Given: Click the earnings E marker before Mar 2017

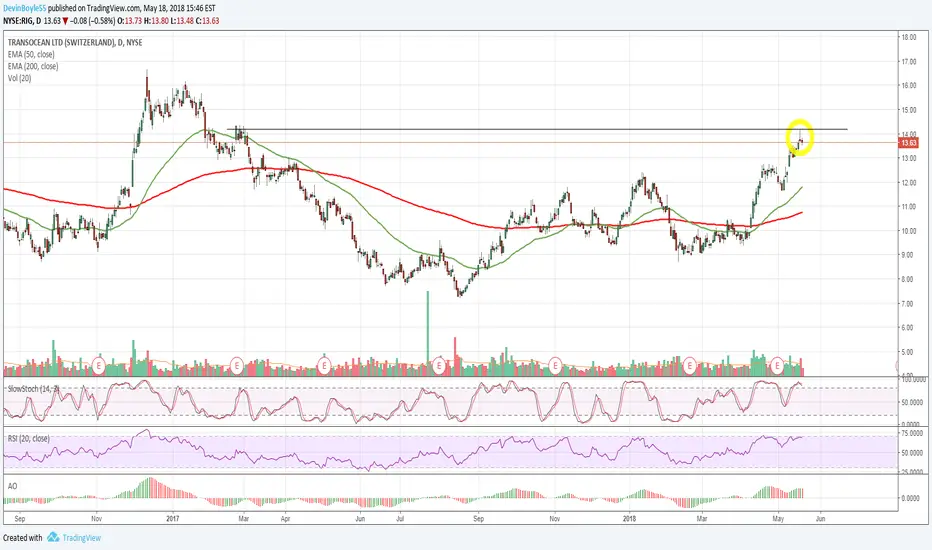Looking at the screenshot, I should pyautogui.click(x=237, y=364).
